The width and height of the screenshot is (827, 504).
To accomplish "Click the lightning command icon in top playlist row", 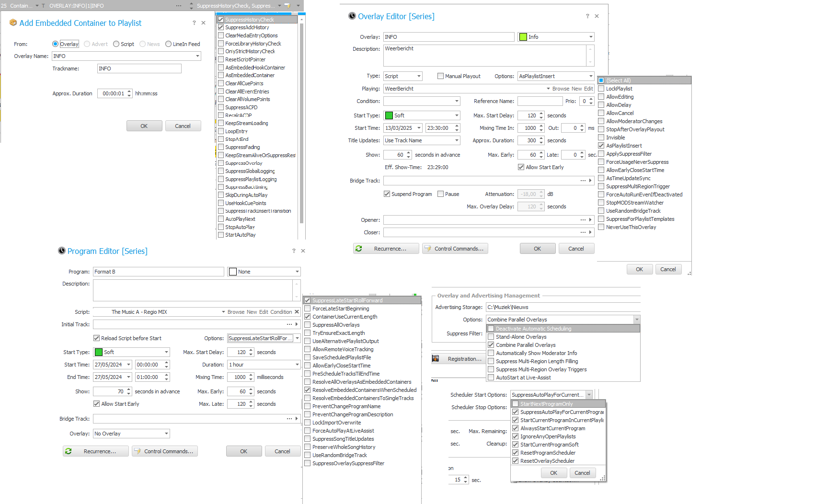I will (287, 6).
